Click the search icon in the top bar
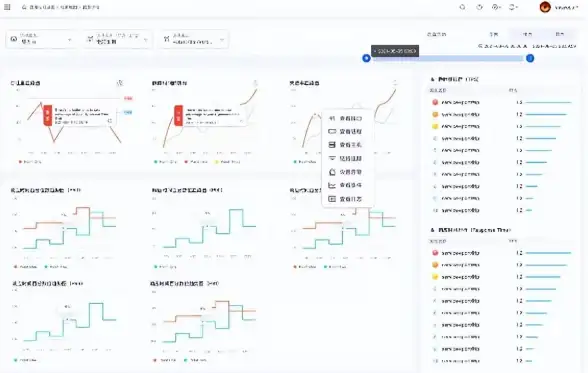This screenshot has width=588, height=373. 462,7
